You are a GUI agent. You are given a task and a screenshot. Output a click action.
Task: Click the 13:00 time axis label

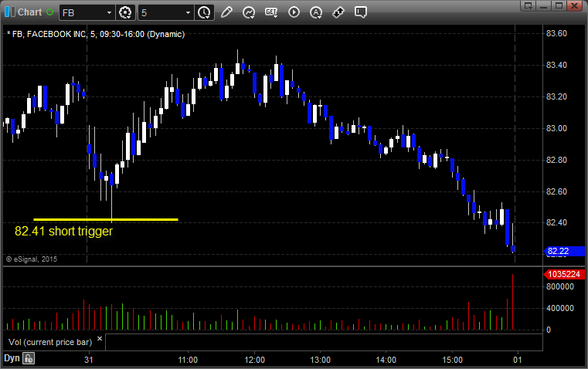coord(320,360)
